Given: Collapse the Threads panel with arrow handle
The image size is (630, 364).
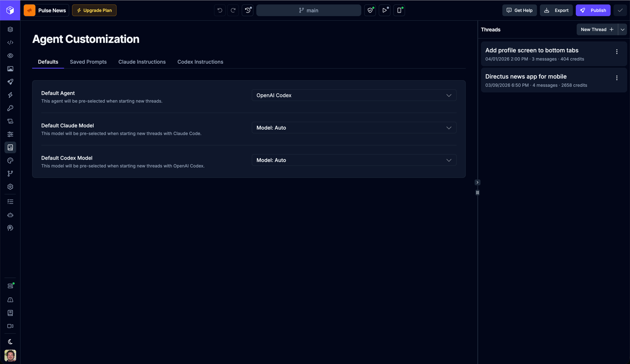Looking at the screenshot, I should [478, 182].
